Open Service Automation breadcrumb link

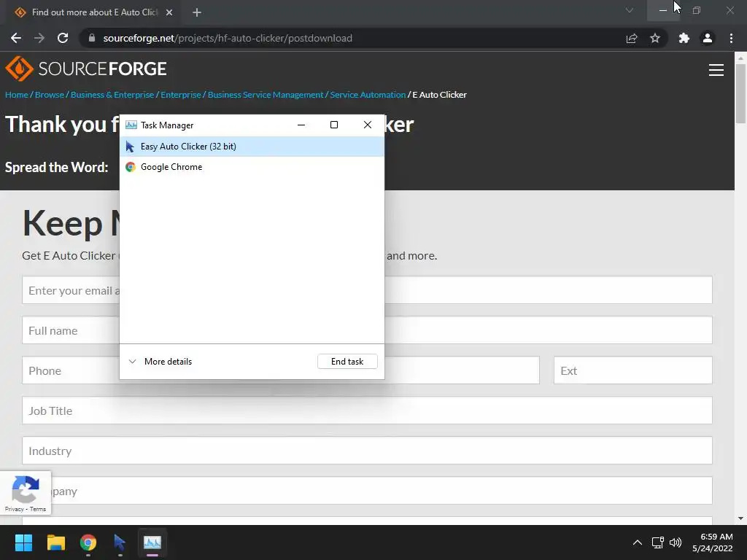pos(368,95)
